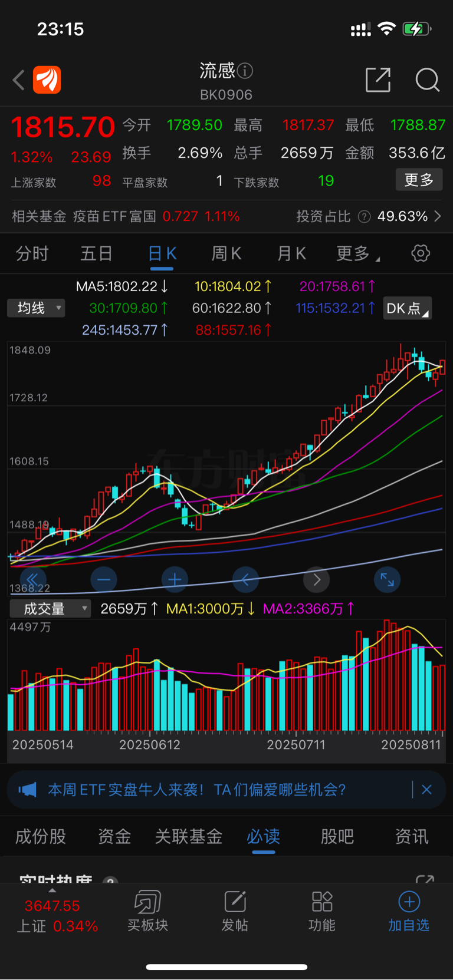
Task: Open the 资讯 tab
Action: [x=412, y=836]
